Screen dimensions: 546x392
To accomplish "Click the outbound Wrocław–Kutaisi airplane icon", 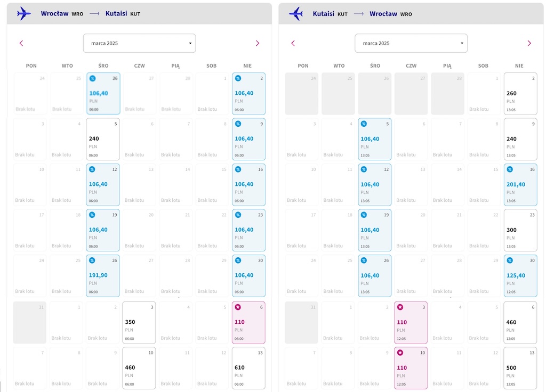I will tap(23, 13).
